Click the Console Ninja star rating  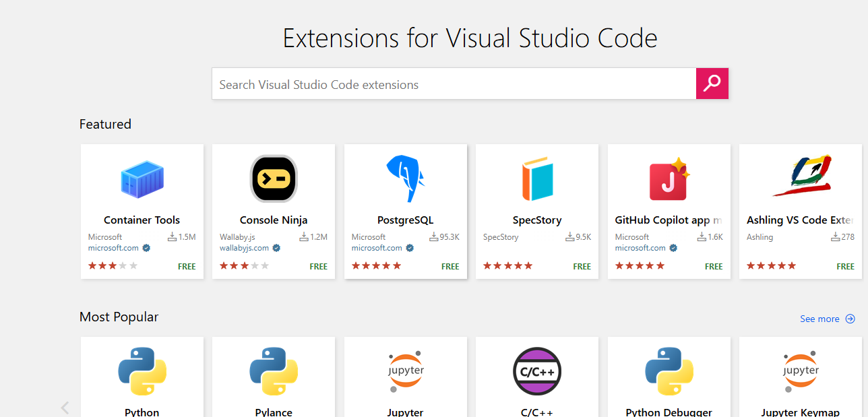click(244, 266)
